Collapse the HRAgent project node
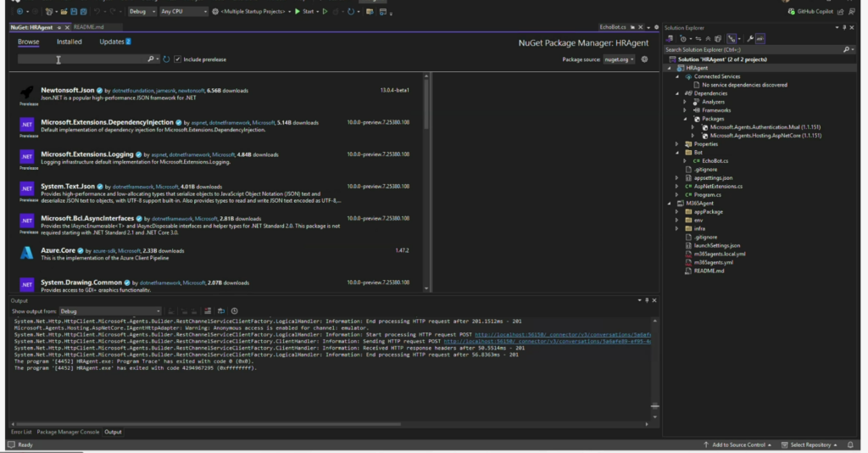 [x=670, y=68]
